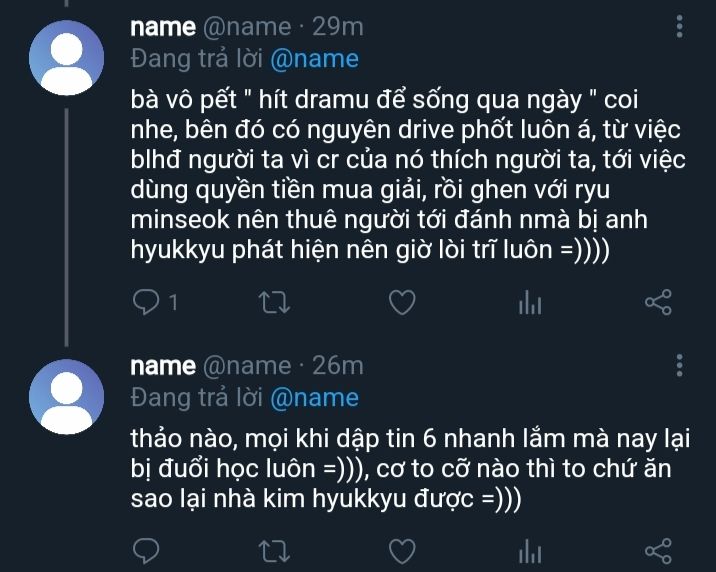Viewport: 716px width, 572px height.
Task: Open author name on the 26m tweet
Action: (163, 366)
